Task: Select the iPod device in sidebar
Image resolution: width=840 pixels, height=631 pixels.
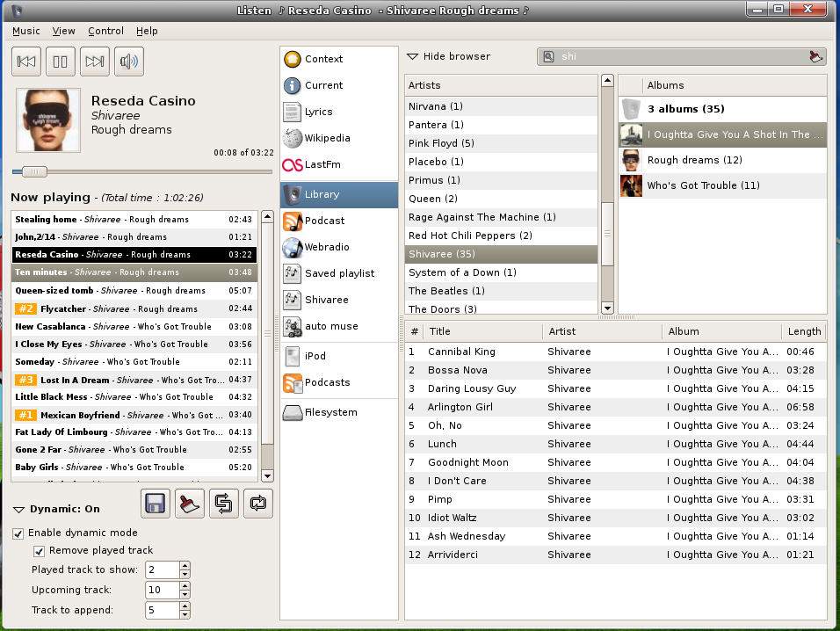Action: 339,356
